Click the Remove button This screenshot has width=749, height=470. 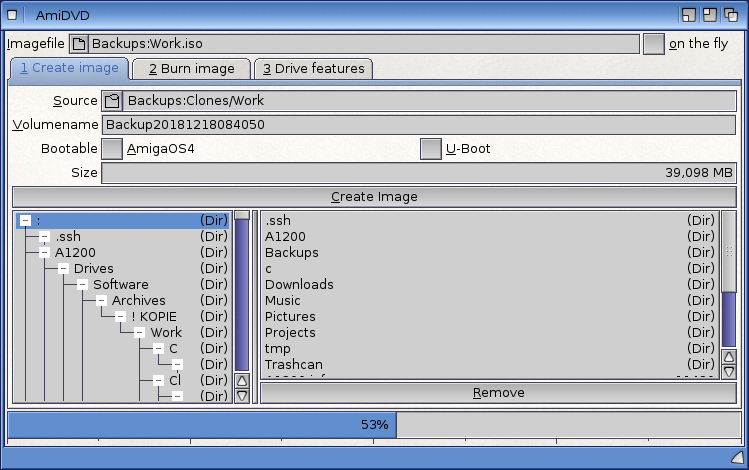pos(498,393)
